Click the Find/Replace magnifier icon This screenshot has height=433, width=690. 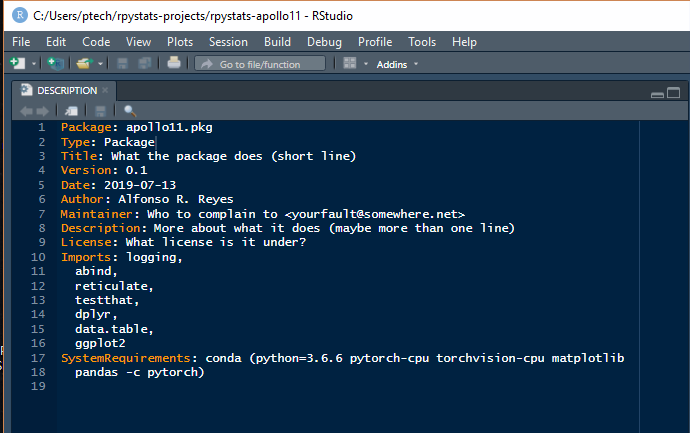(x=130, y=110)
